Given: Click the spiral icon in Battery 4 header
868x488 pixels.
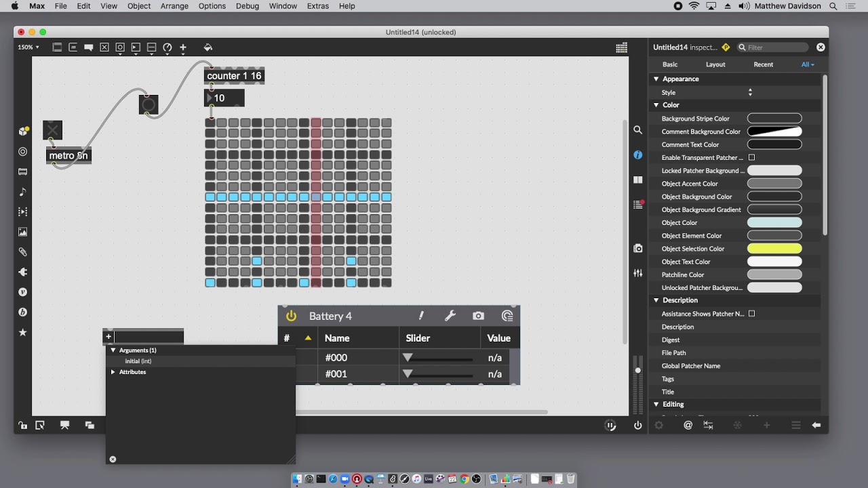Looking at the screenshot, I should coord(507,316).
